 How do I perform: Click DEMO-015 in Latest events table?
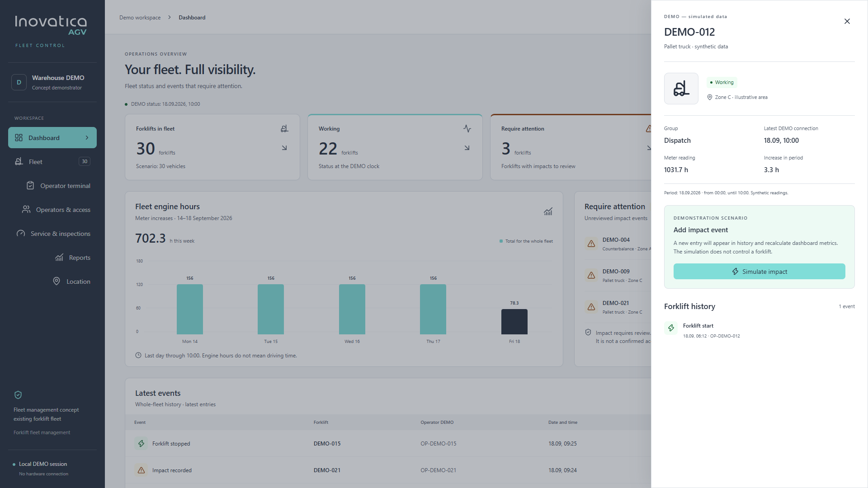[x=327, y=444]
